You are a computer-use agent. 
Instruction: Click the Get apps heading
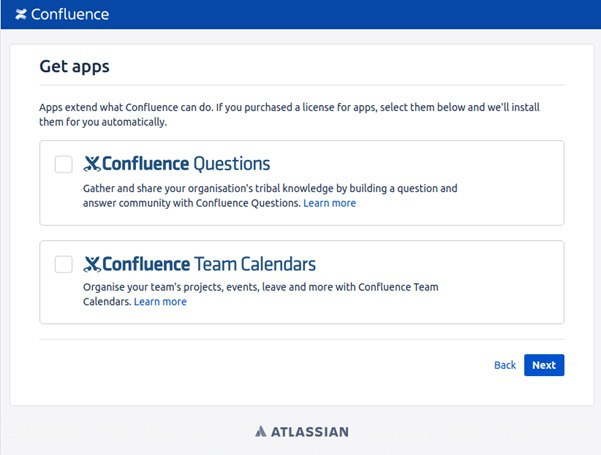(74, 67)
